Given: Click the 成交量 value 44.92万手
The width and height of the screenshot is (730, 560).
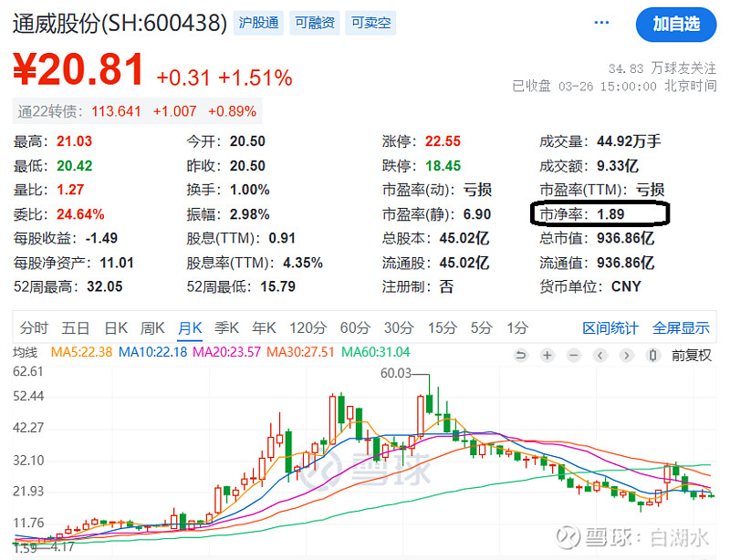Looking at the screenshot, I should [x=629, y=141].
